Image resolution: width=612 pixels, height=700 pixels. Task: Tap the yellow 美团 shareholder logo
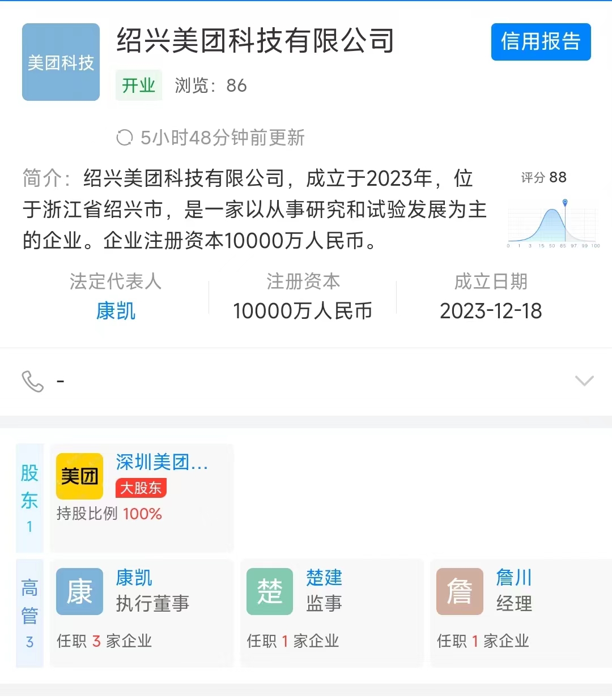pos(79,476)
